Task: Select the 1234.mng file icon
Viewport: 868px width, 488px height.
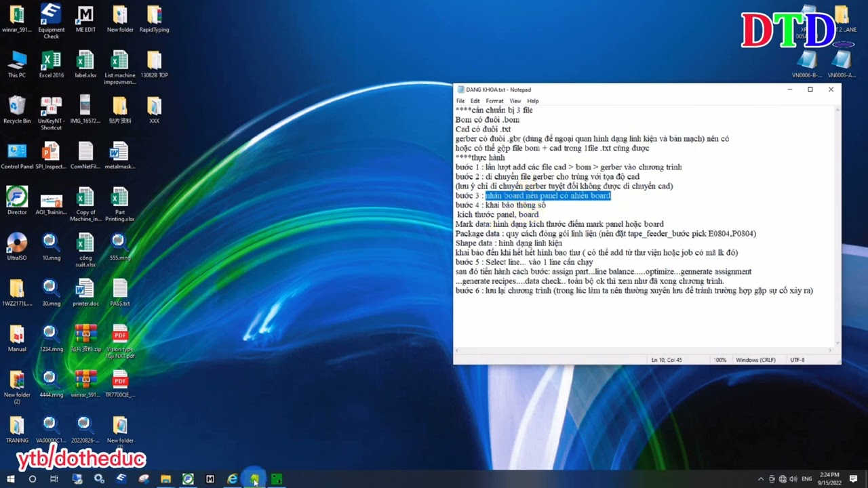Action: click(51, 338)
